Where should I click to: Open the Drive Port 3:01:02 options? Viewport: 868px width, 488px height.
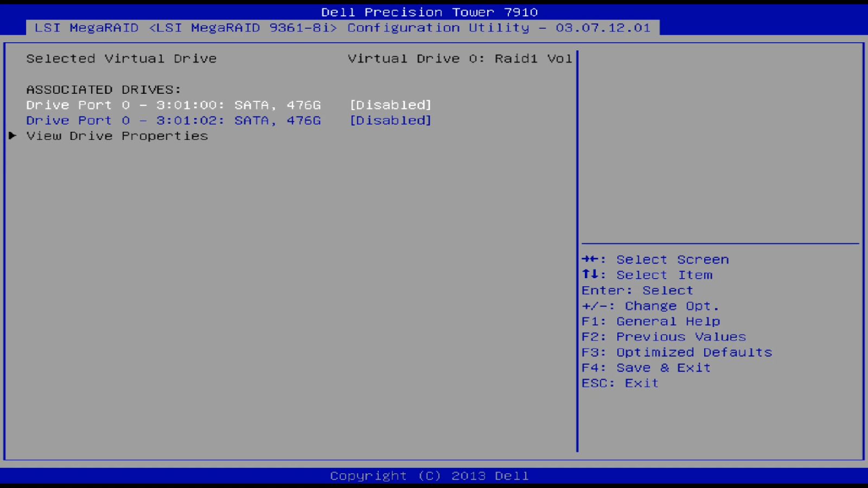174,120
